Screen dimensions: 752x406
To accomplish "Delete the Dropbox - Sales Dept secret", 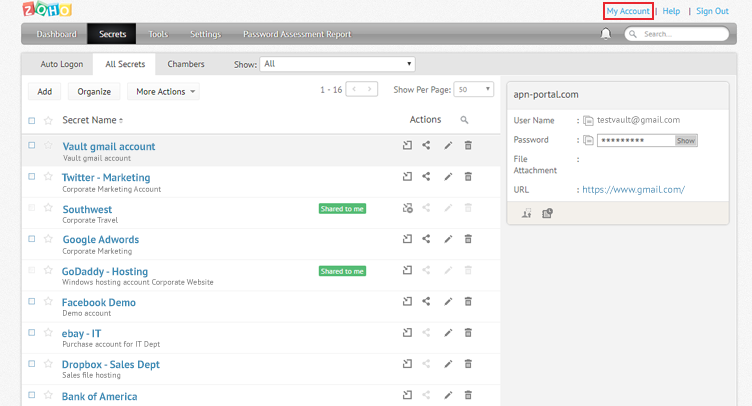I will pyautogui.click(x=468, y=364).
